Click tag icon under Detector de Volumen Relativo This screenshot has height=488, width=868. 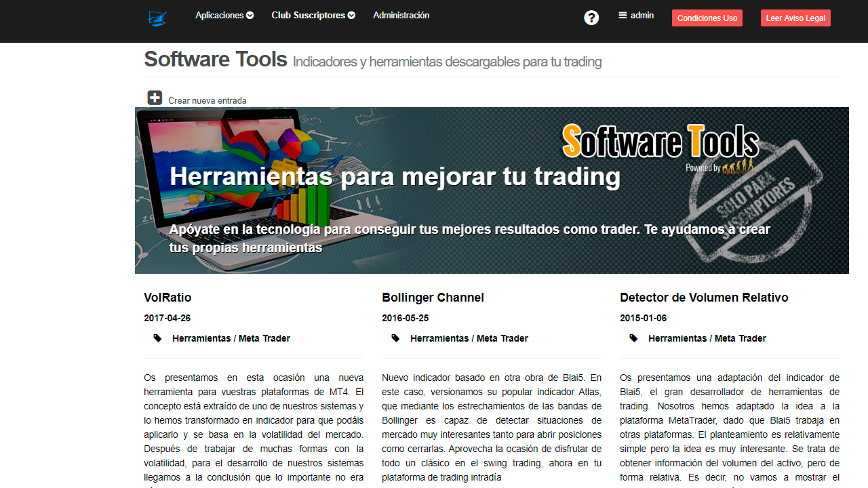coord(633,338)
